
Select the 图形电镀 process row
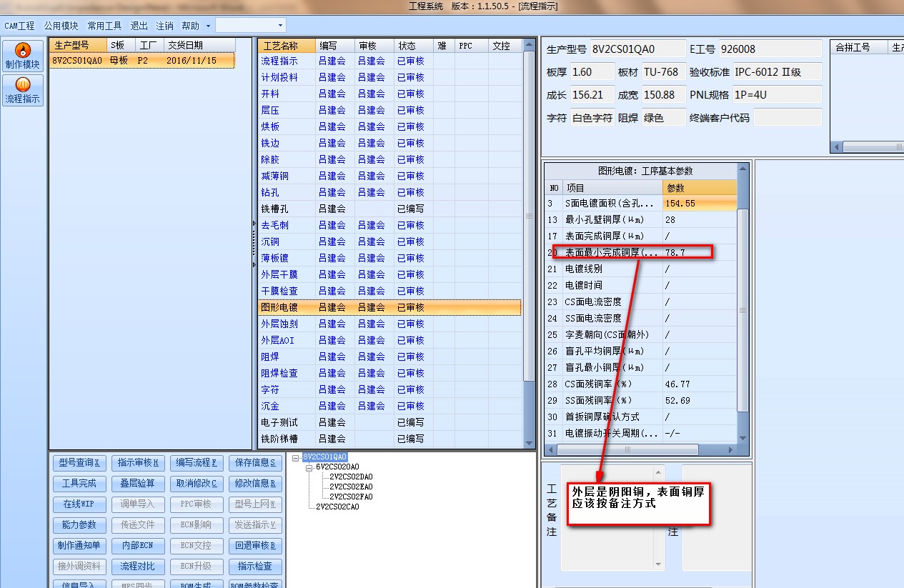tap(390, 307)
